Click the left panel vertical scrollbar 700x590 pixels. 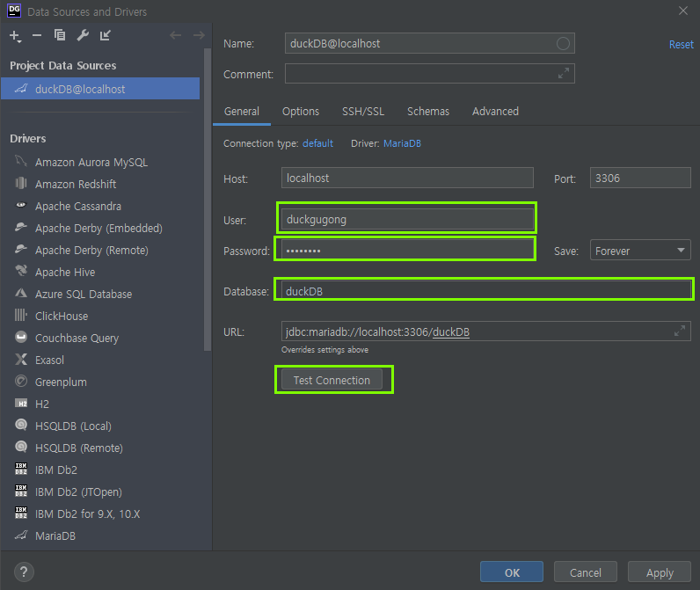coord(208,200)
